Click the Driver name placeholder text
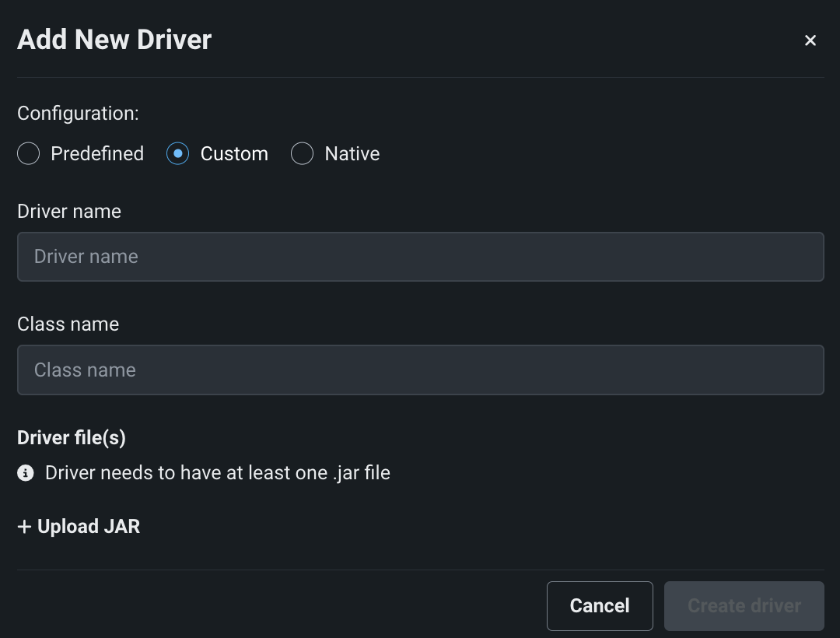Image resolution: width=840 pixels, height=638 pixels. pyautogui.click(x=86, y=257)
